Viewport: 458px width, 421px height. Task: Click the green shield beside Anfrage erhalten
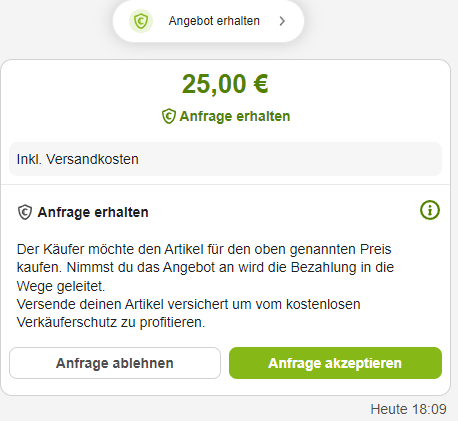click(x=169, y=116)
